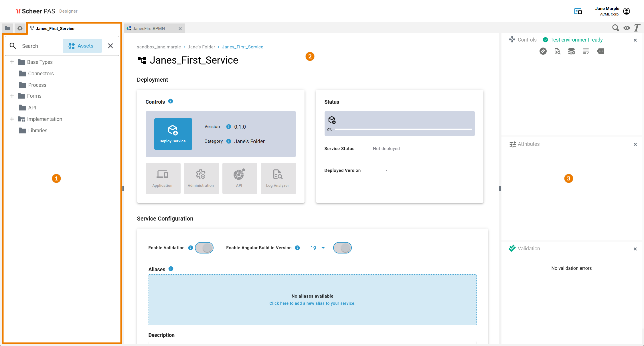Open the Log Analyzer tile
Image resolution: width=644 pixels, height=346 pixels.
pos(278,178)
